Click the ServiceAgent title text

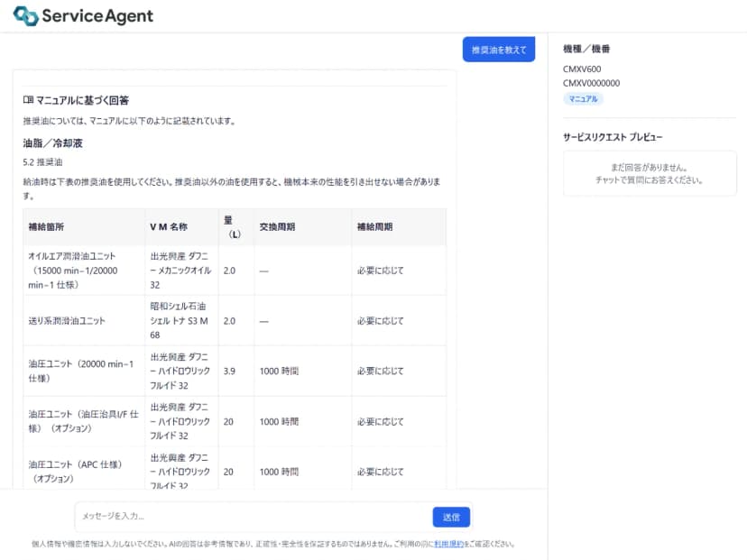pos(97,15)
